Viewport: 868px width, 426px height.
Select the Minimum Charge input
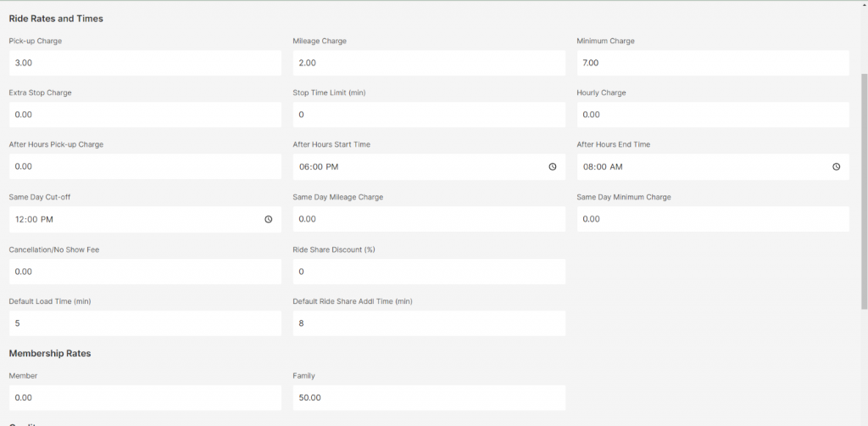click(713, 63)
